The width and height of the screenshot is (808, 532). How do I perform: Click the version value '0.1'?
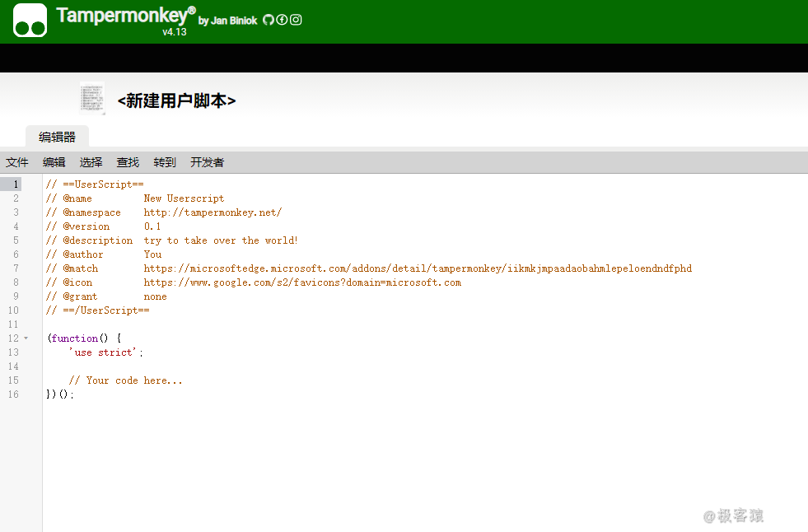pos(152,226)
